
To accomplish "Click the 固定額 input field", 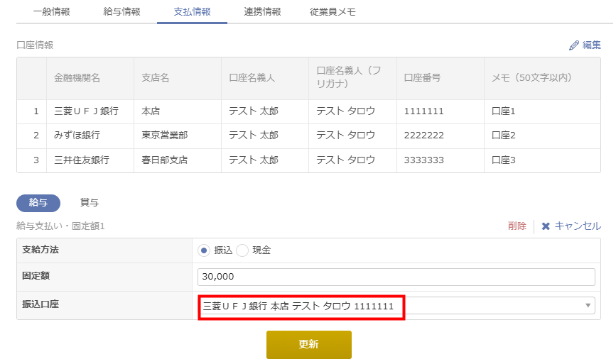I will point(396,277).
